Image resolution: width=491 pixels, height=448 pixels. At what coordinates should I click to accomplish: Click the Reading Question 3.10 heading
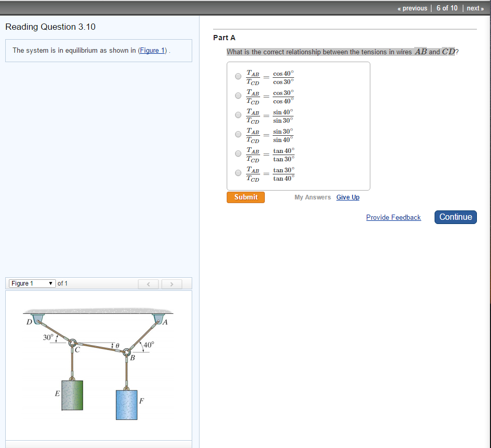[51, 27]
